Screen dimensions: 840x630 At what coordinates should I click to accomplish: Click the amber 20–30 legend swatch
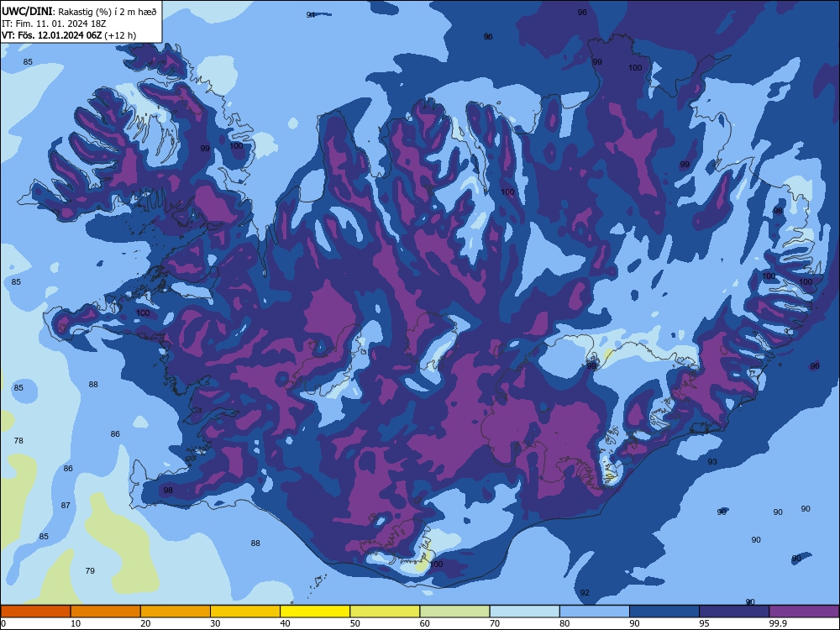click(176, 612)
